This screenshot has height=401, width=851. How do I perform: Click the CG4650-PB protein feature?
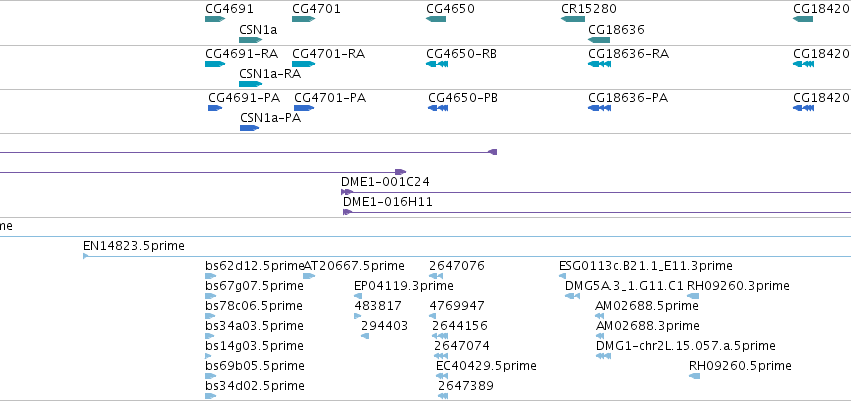pos(437,108)
